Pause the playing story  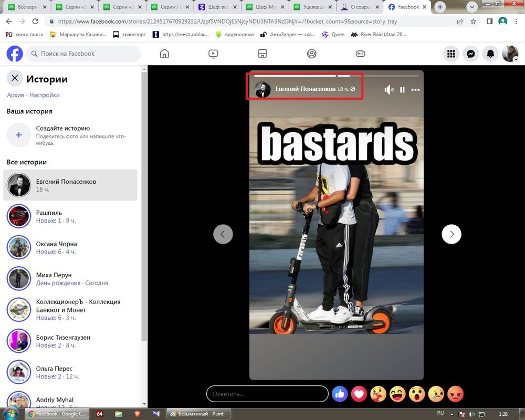(x=403, y=90)
